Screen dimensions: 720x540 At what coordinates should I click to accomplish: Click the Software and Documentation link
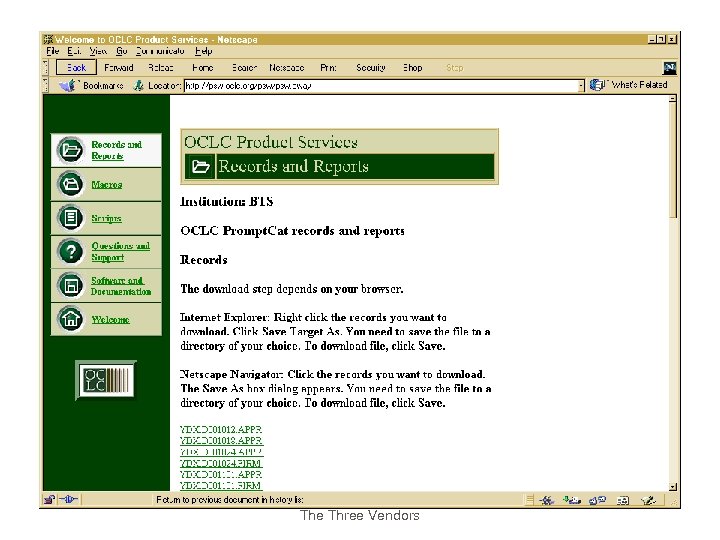point(121,286)
